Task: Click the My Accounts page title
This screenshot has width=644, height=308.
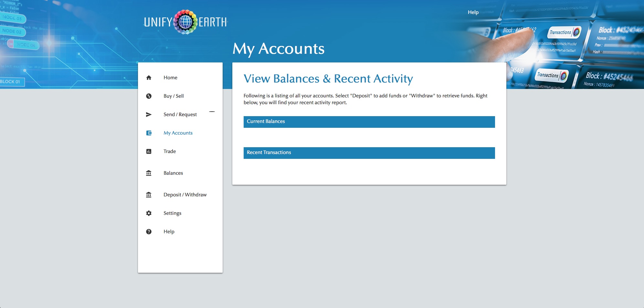Action: 279,49
